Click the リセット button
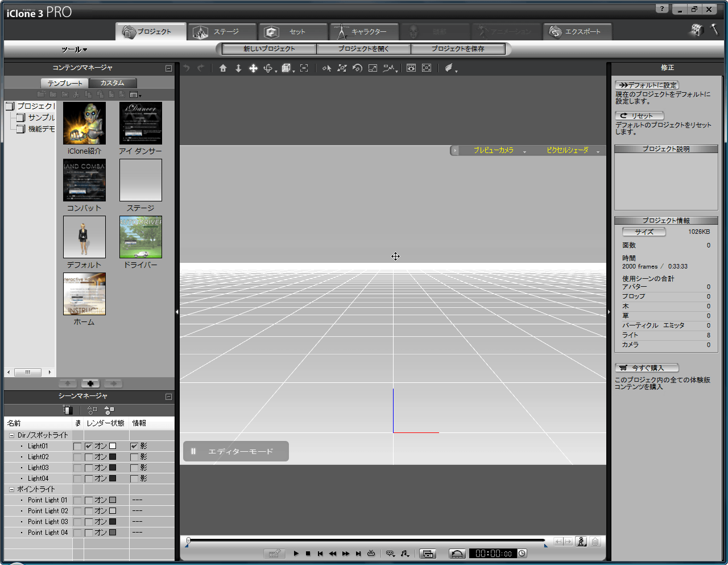728x565 pixels. [639, 116]
